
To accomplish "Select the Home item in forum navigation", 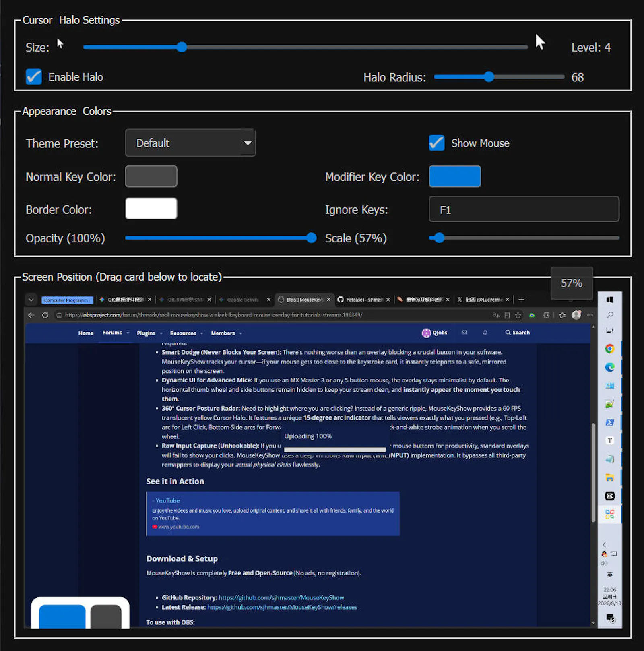I will (86, 333).
